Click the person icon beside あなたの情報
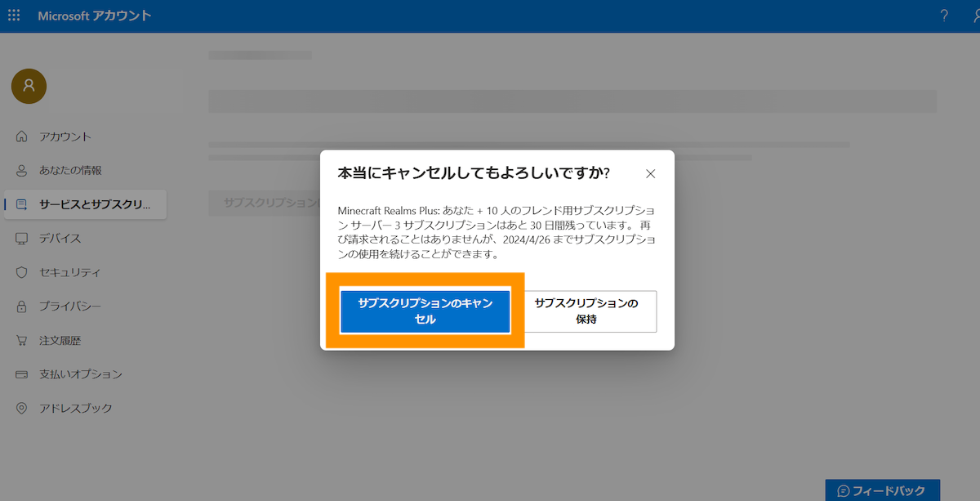 [x=22, y=171]
